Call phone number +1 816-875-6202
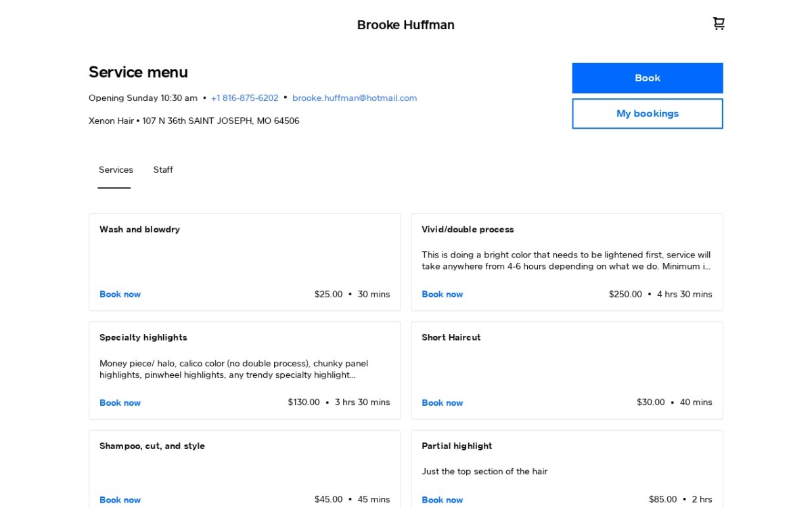Image resolution: width=812 pixels, height=508 pixels. coord(245,98)
